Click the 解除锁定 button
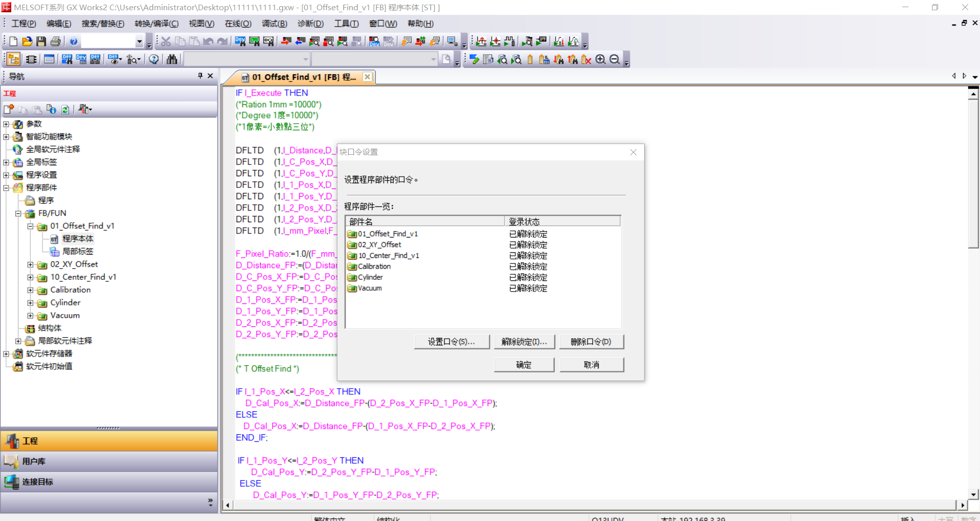The height and width of the screenshot is (521, 980). [524, 342]
